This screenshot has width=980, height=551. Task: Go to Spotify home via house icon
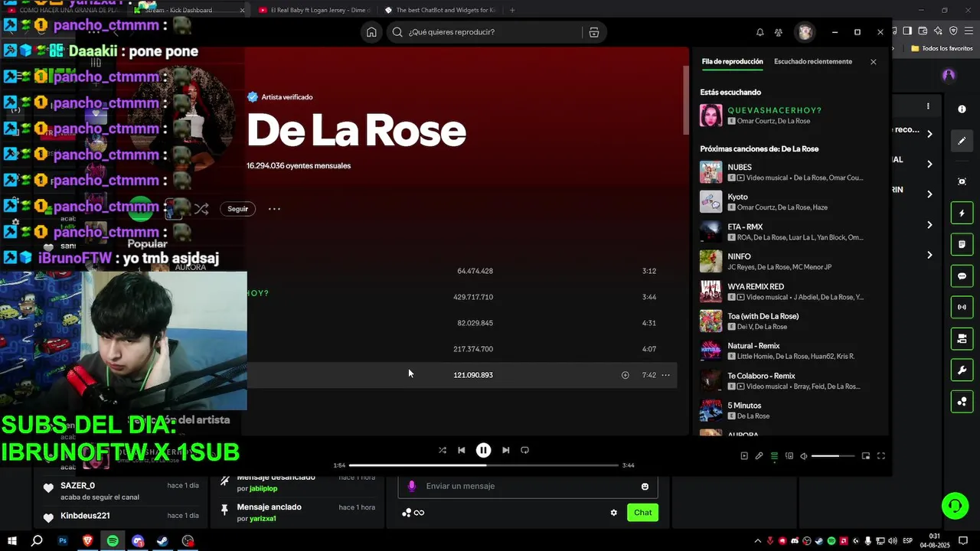click(371, 32)
